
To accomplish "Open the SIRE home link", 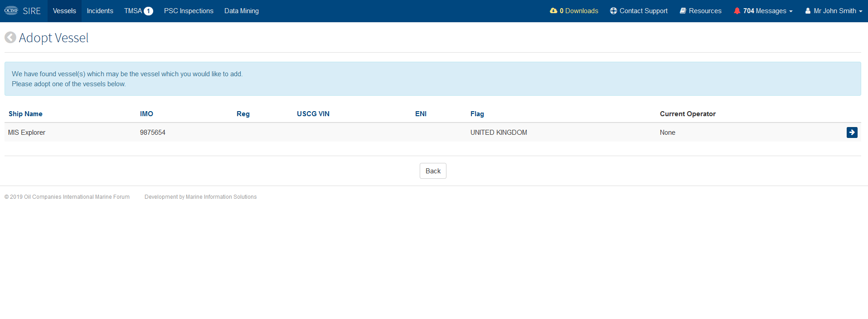I will pos(32,11).
